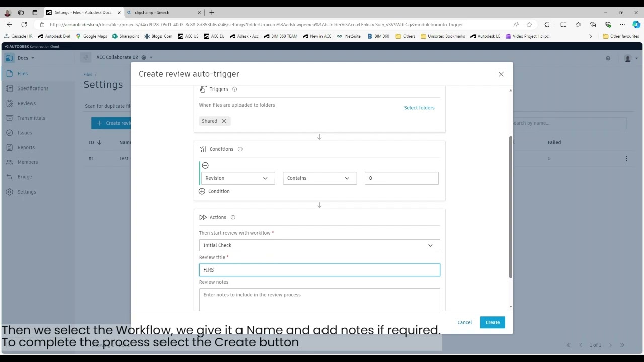The height and width of the screenshot is (362, 644).
Task: Open the Google Maps bookmark
Action: (x=92, y=36)
